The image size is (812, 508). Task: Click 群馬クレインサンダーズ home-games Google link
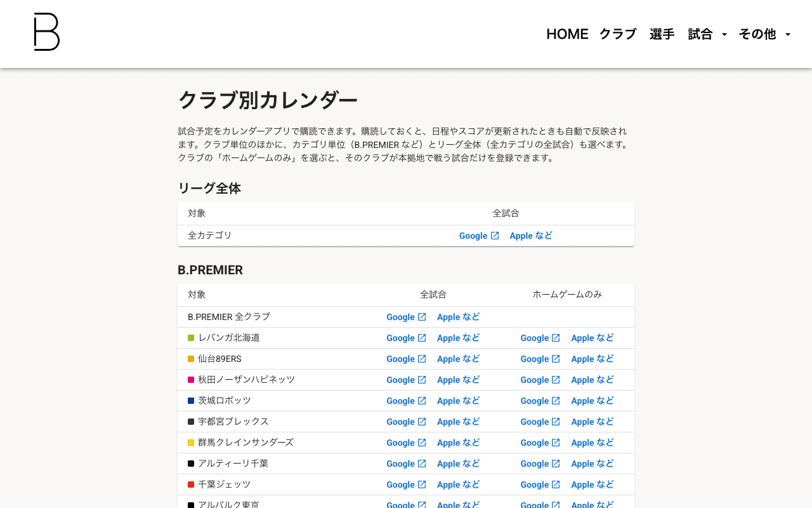pyautogui.click(x=540, y=443)
